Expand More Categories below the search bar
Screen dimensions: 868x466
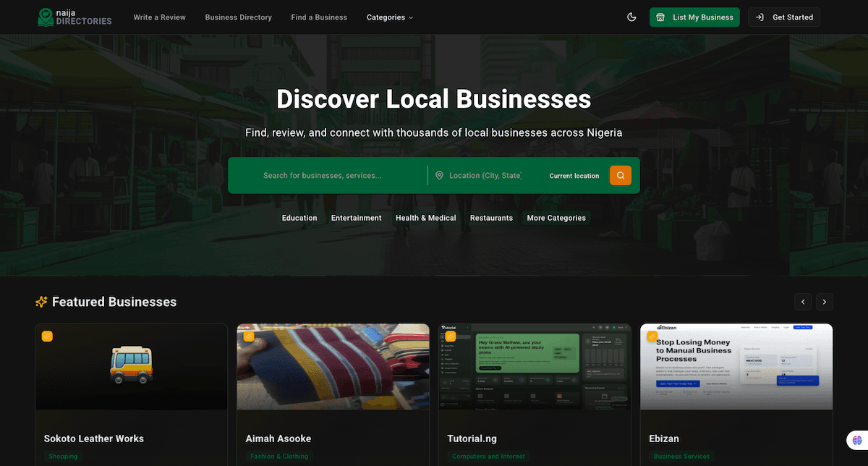point(556,217)
